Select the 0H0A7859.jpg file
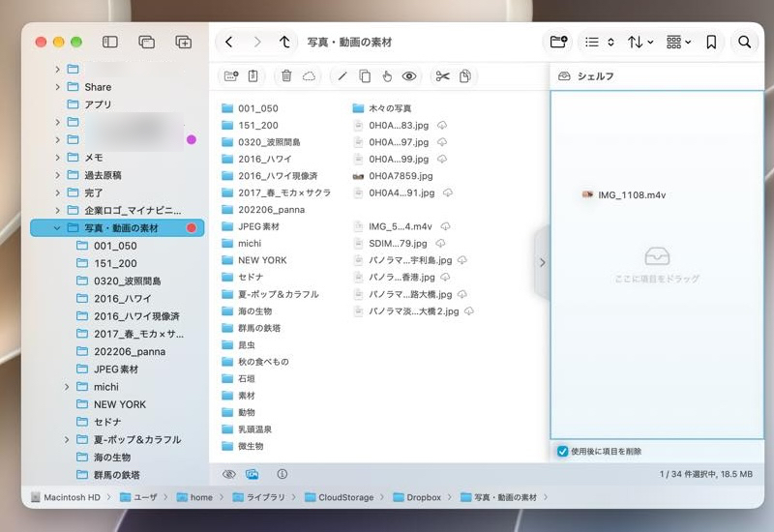This screenshot has width=774, height=532. point(393,176)
